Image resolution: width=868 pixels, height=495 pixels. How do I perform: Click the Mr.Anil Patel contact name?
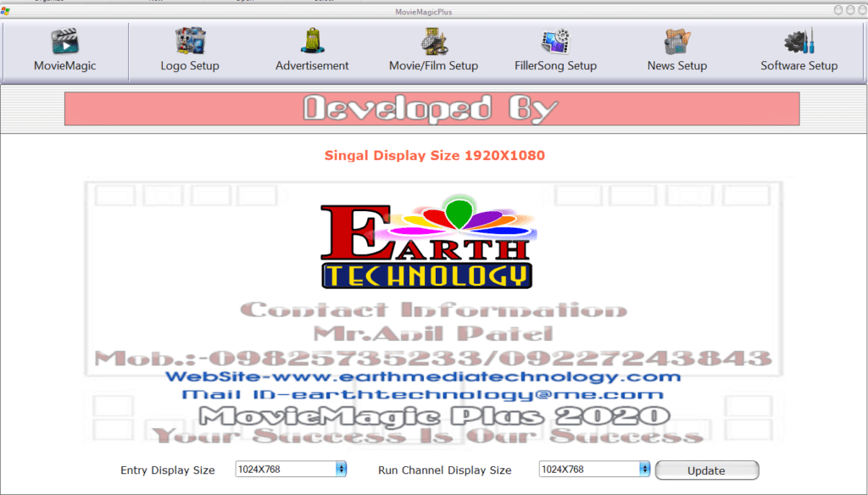click(433, 333)
